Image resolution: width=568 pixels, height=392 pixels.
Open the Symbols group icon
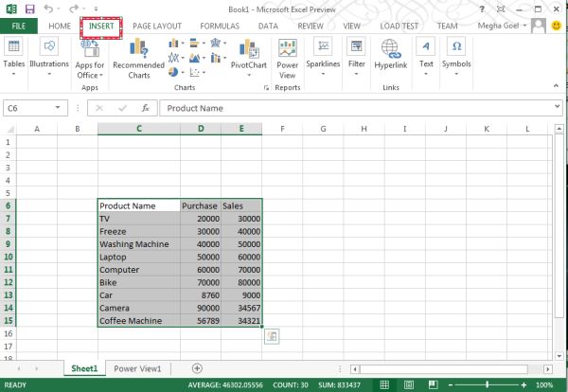pyautogui.click(x=456, y=46)
